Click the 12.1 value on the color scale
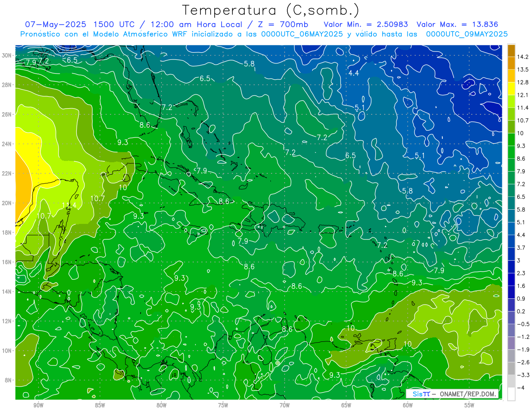The width and height of the screenshot is (532, 411). pos(523,95)
